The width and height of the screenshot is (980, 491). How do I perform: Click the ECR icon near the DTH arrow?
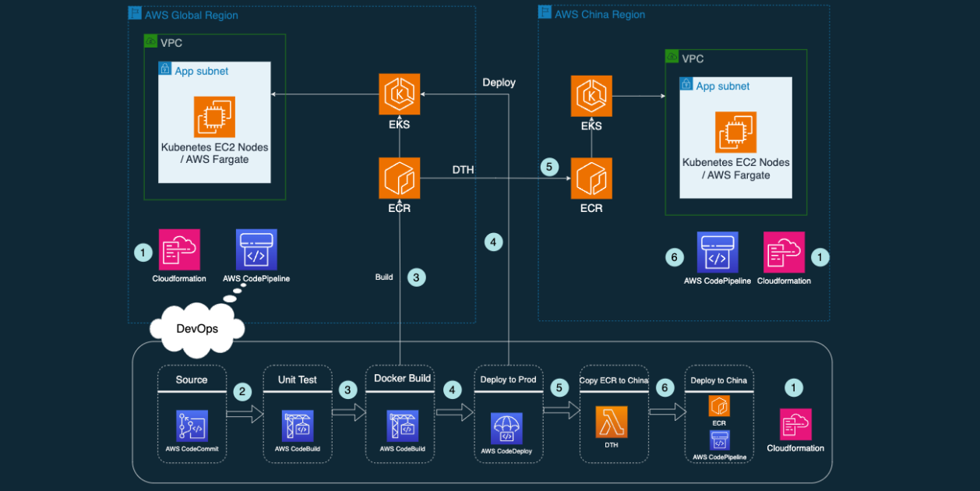(x=399, y=177)
